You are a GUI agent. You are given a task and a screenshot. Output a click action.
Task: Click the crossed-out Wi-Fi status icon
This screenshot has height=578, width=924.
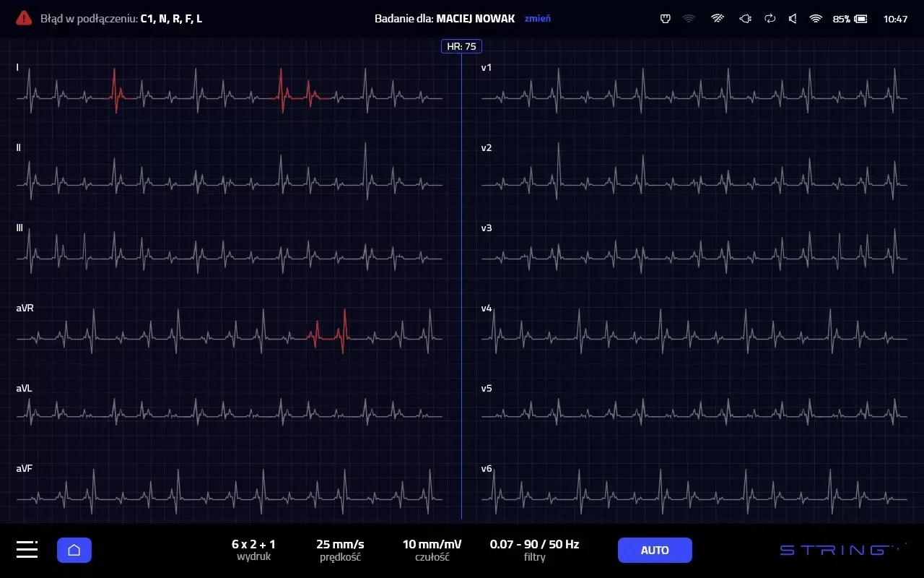pos(718,19)
